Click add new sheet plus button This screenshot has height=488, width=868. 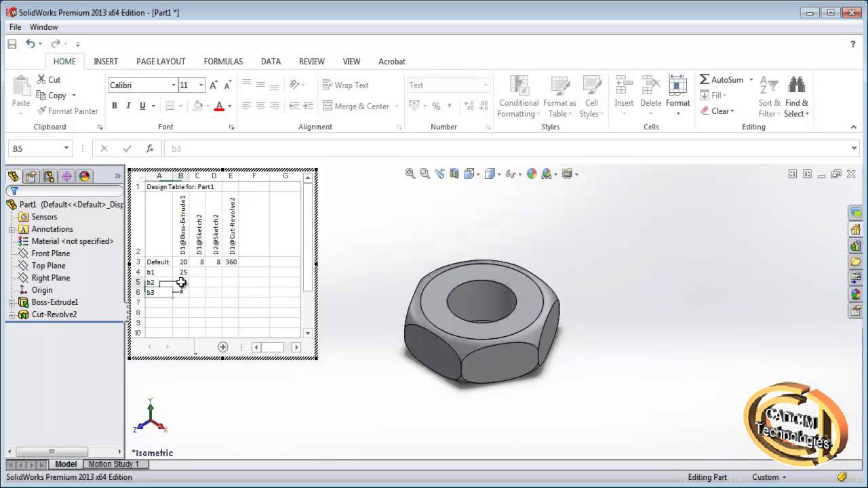coord(222,347)
